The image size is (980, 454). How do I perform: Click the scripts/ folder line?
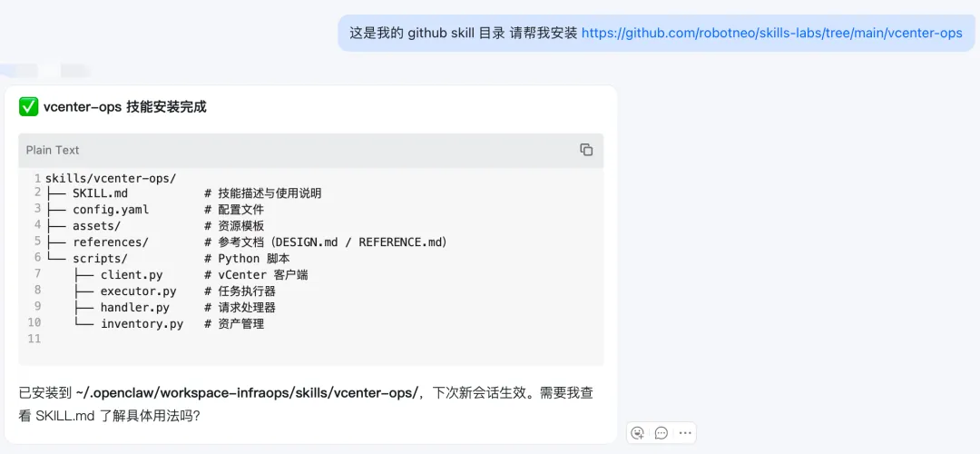point(168,258)
